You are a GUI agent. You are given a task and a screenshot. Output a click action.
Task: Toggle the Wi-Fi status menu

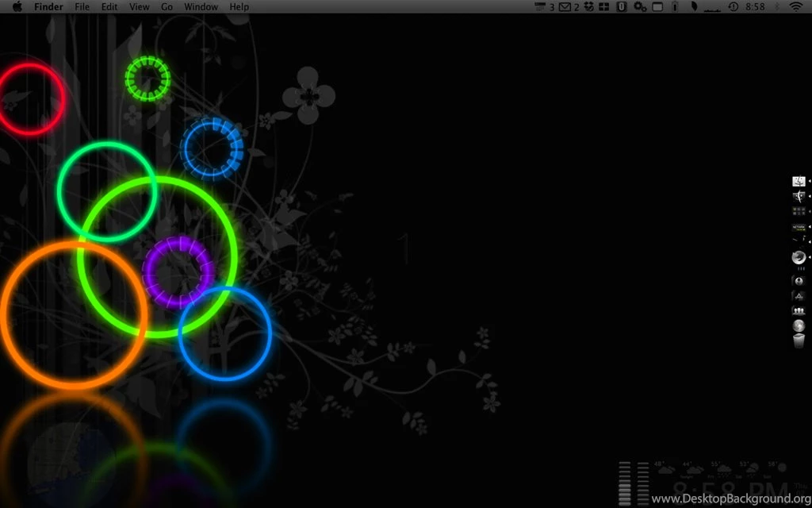click(x=795, y=7)
